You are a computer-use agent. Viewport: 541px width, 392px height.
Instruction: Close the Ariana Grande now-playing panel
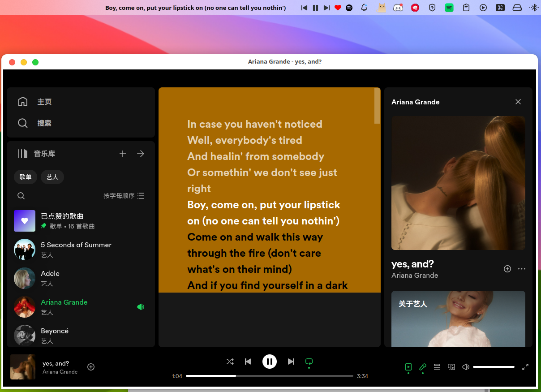(518, 102)
